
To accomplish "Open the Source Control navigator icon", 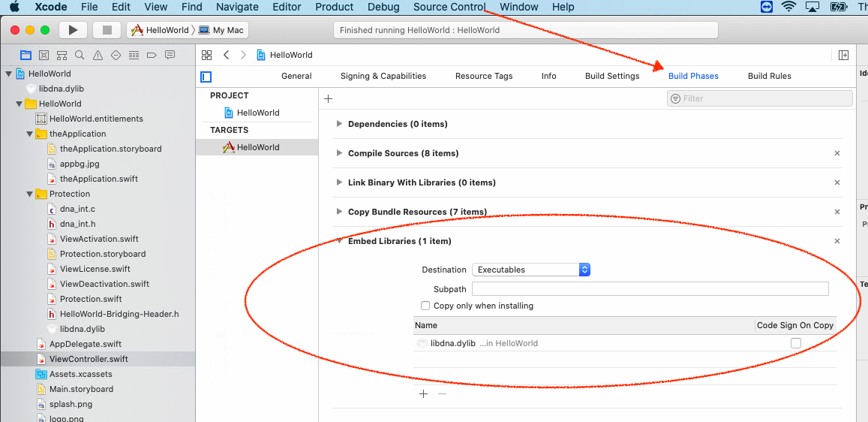I will point(44,55).
